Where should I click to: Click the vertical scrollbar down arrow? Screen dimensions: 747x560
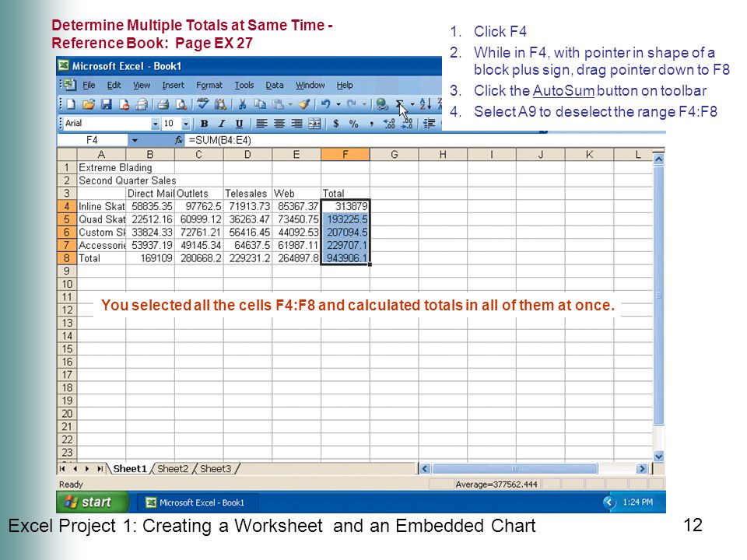(x=658, y=457)
